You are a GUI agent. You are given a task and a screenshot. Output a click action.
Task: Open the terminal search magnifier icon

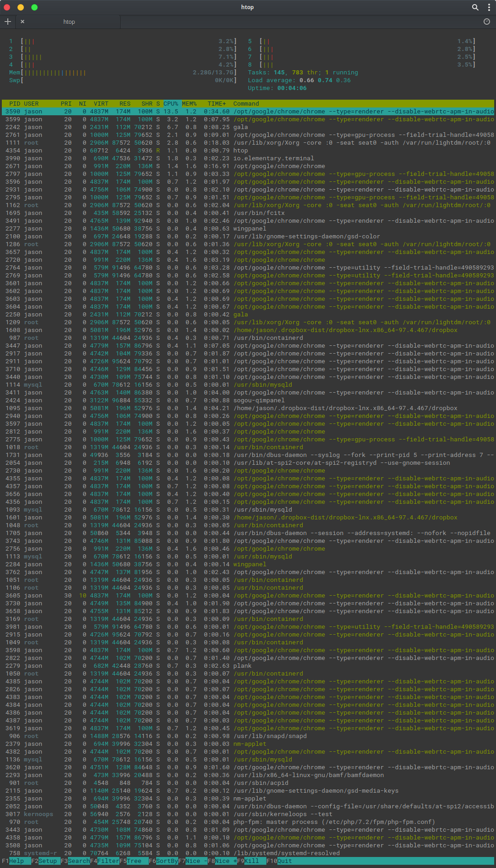tap(475, 7)
